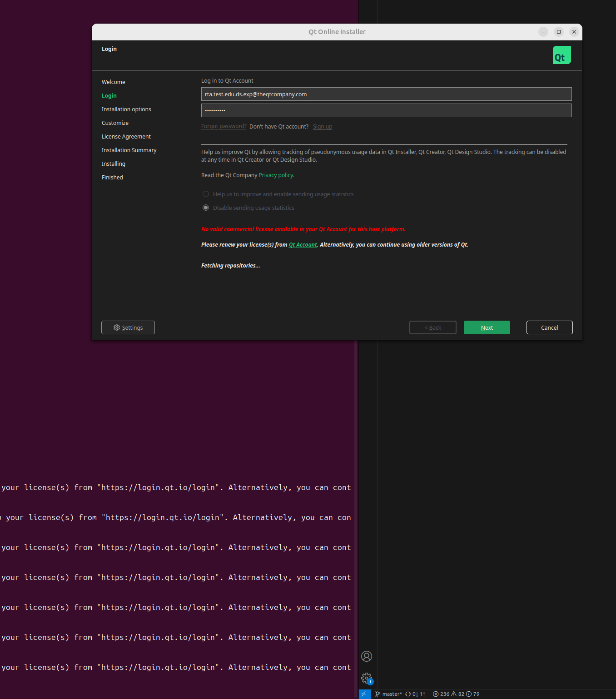Select 'Customize' step in sidebar
This screenshot has height=699, width=616.
coord(115,123)
